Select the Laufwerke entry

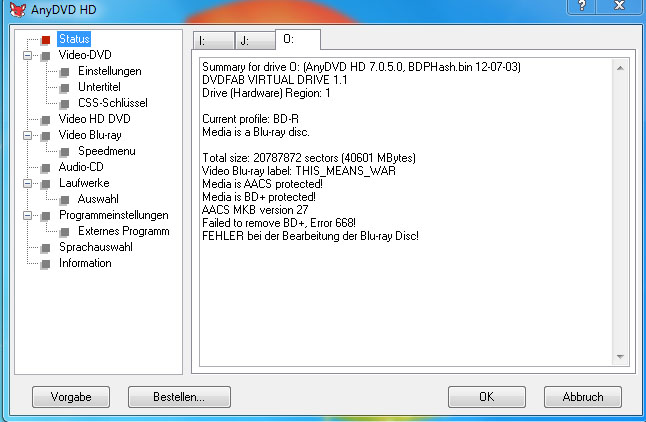click(x=84, y=183)
